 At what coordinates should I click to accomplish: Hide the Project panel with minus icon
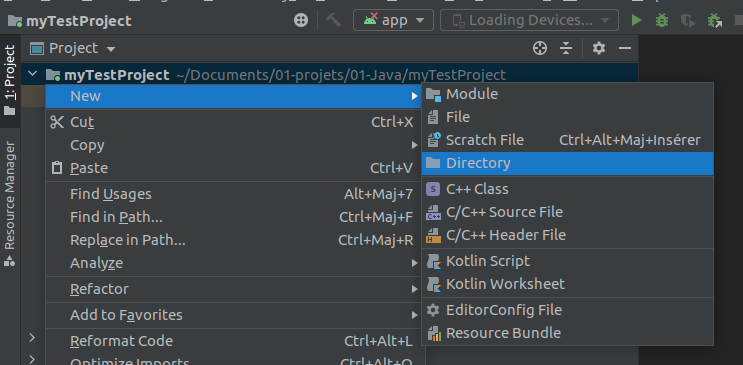pos(625,48)
